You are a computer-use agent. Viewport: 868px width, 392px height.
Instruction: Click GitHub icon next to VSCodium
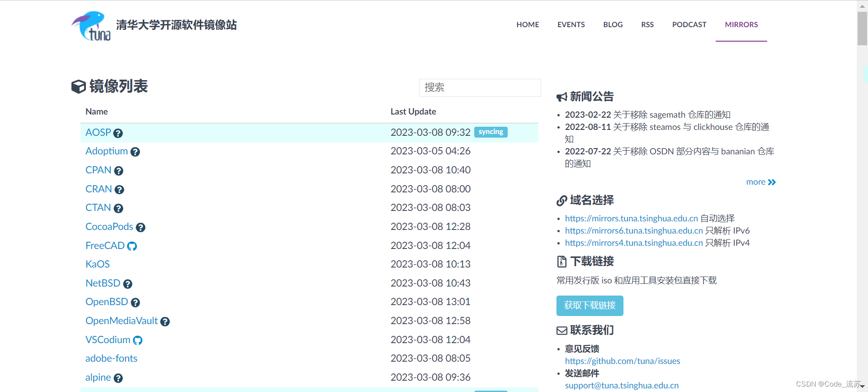pyautogui.click(x=137, y=340)
